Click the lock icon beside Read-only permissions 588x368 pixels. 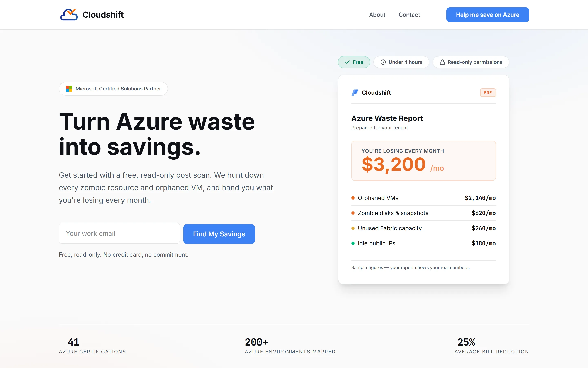click(x=442, y=62)
